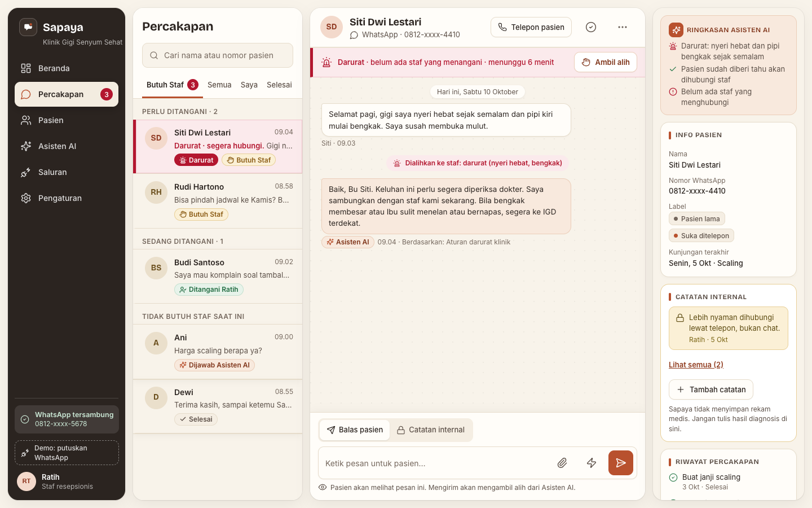Click Ambil alih button

tap(606, 62)
